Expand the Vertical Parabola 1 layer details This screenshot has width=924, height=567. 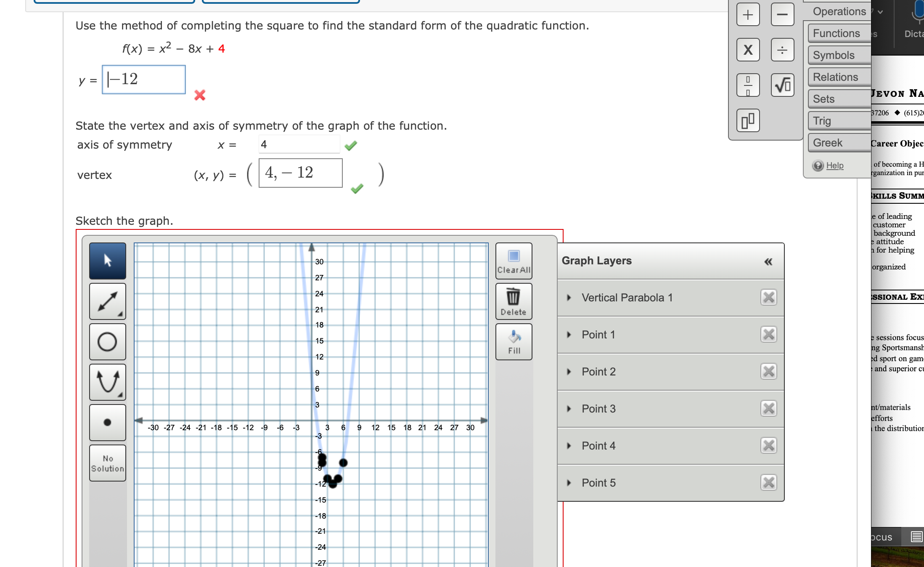pos(569,298)
